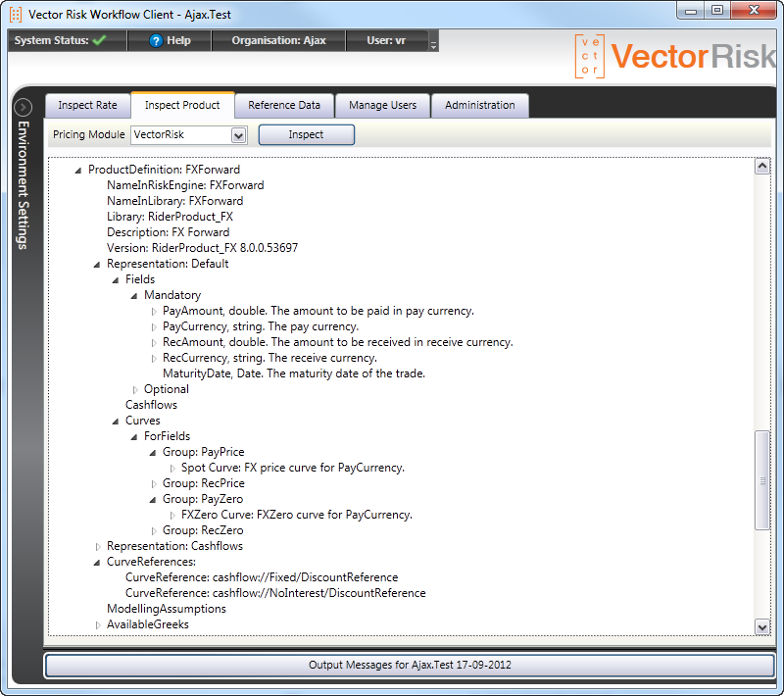Expand the PayAmount field node

pyautogui.click(x=154, y=312)
